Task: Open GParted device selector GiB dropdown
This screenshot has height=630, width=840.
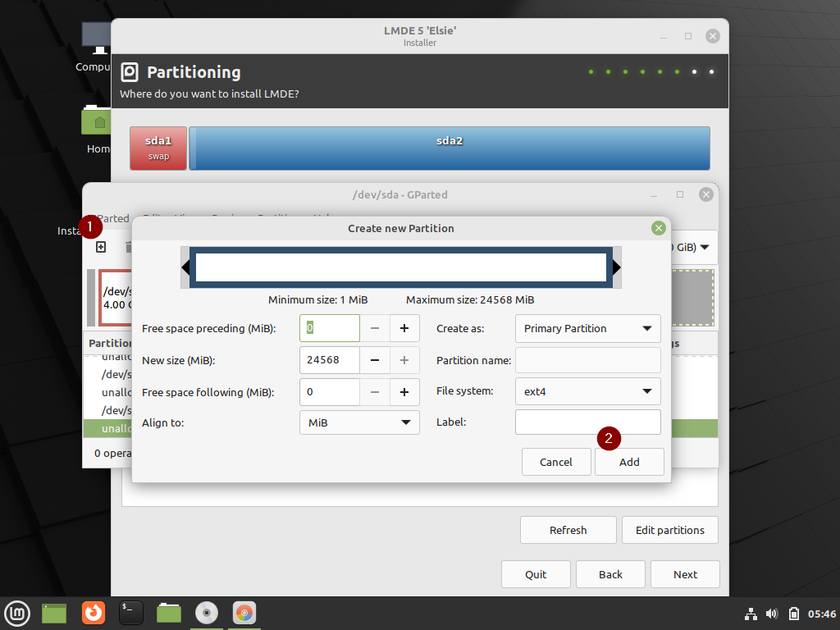Action: [x=694, y=247]
